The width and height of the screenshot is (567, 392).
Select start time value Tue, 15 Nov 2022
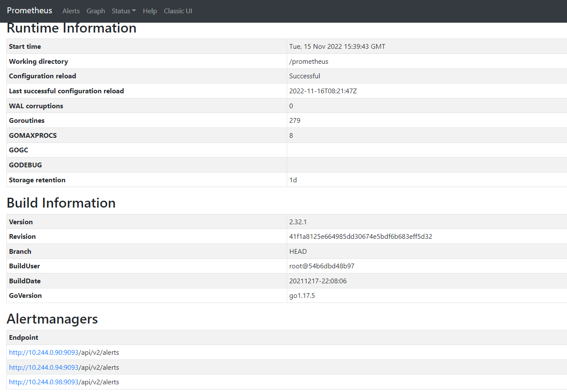pos(337,47)
